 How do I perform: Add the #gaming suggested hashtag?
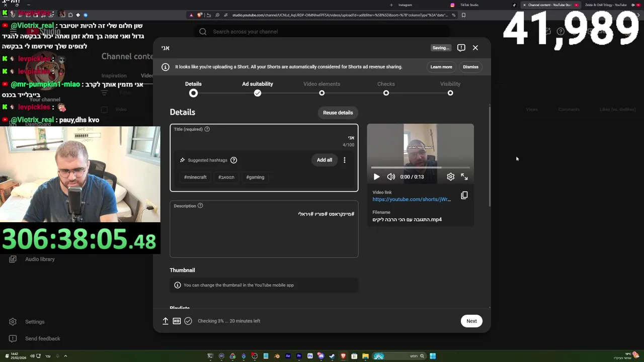(255, 177)
